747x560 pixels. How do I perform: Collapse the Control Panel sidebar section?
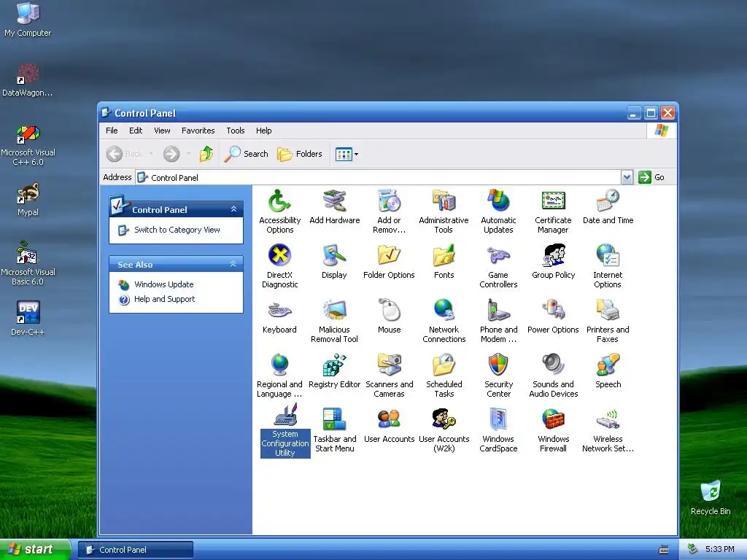(x=233, y=209)
